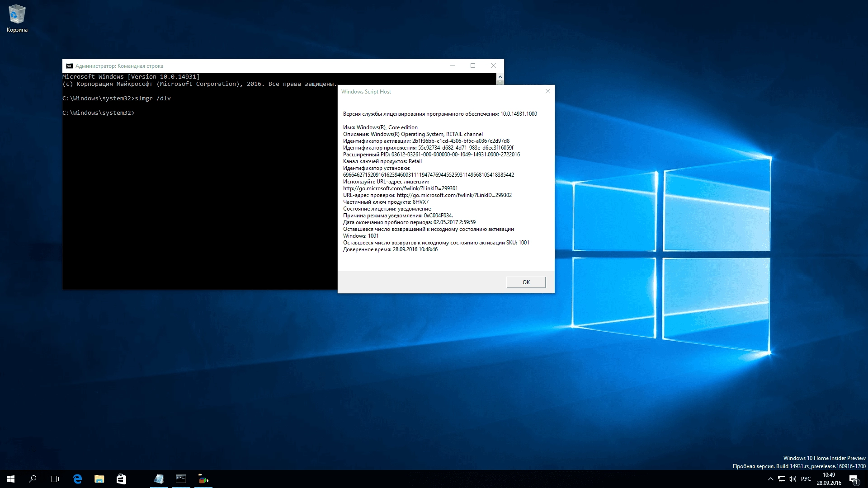Click the Command Prompt scrollbar up arrow
This screenshot has width=868, height=488.
[500, 77]
